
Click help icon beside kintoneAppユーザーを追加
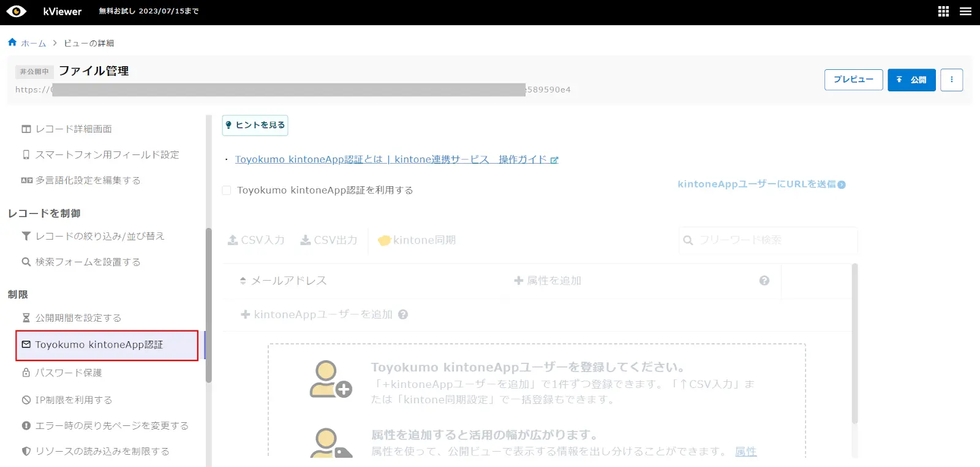pos(403,314)
